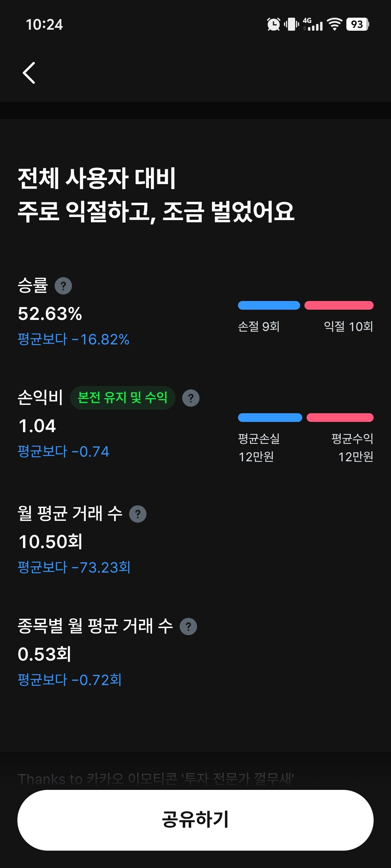
Task: Tap 종목별 월 평균 거래 수 help icon
Action: 188,627
